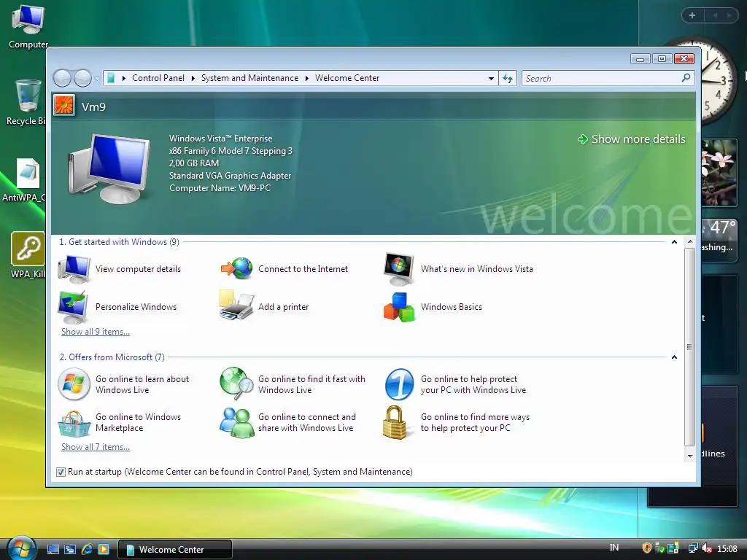Select the padlock icon for more protection ways
Image resolution: width=747 pixels, height=560 pixels.
pyautogui.click(x=395, y=422)
